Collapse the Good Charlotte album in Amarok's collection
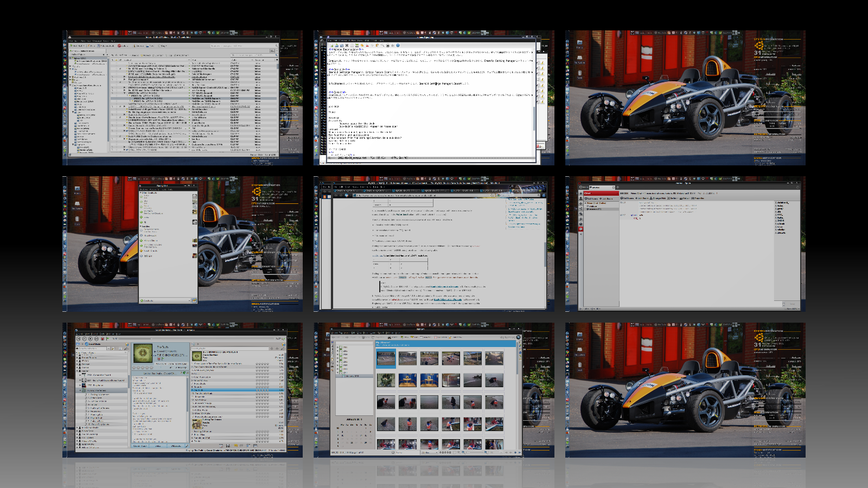This screenshot has width=868, height=488. pos(80,390)
